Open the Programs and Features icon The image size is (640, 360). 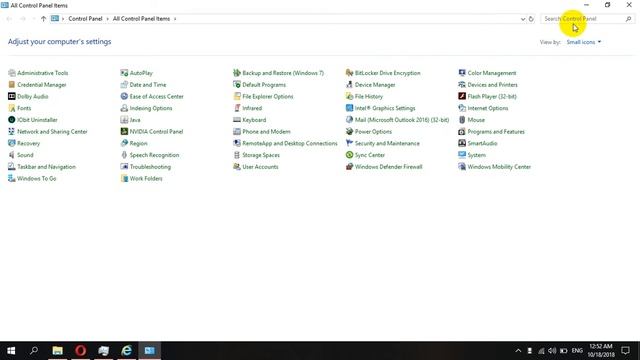462,131
